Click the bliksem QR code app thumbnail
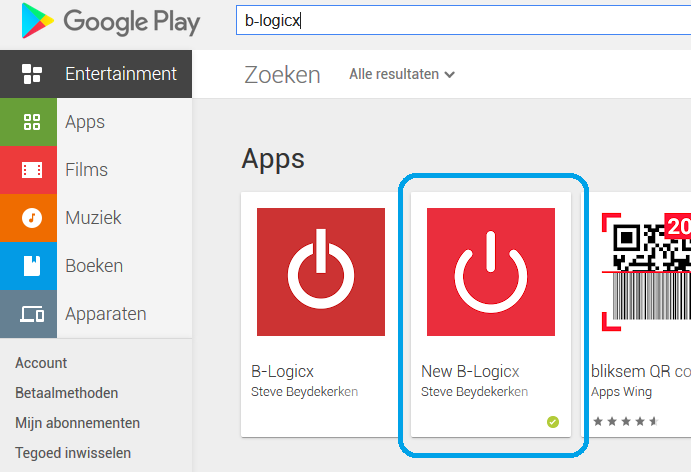The image size is (691, 472). pos(646,272)
